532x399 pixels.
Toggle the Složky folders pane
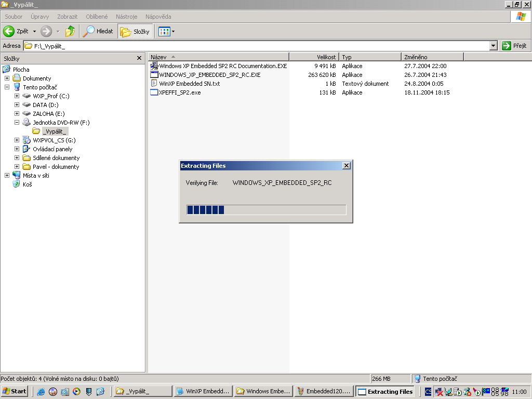point(135,31)
